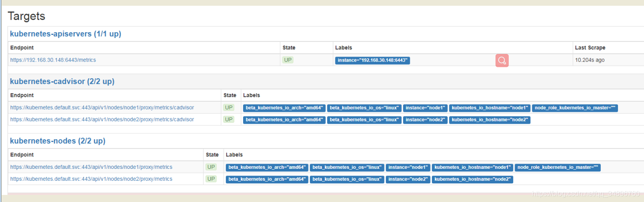Click the State header in the cadvisor table
644x202 pixels.
point(230,95)
